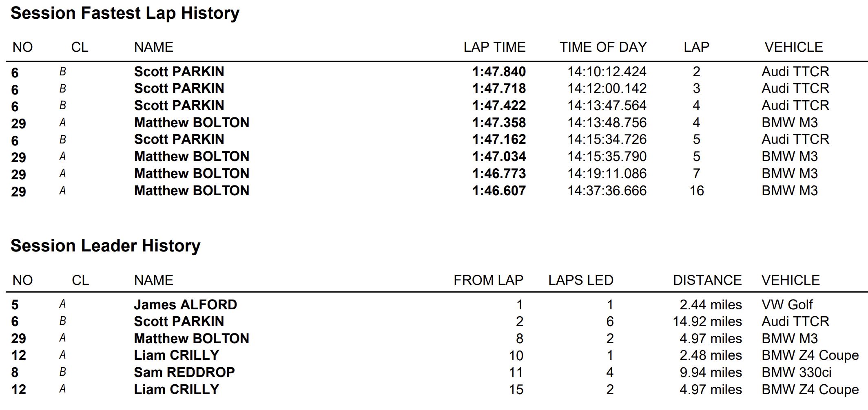Screen dimensions: 868x410
Task: Click the 14.92 miles distance value
Action: (707, 322)
